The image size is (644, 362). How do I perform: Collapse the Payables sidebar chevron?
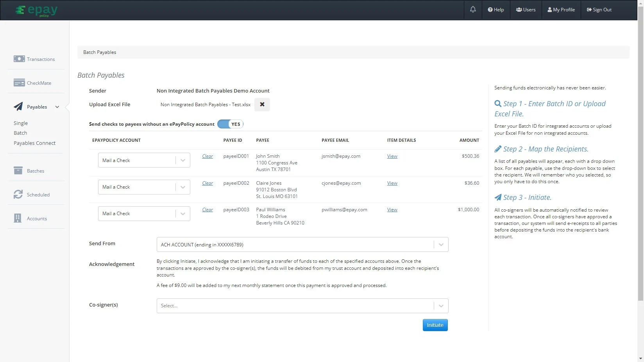coord(57,107)
